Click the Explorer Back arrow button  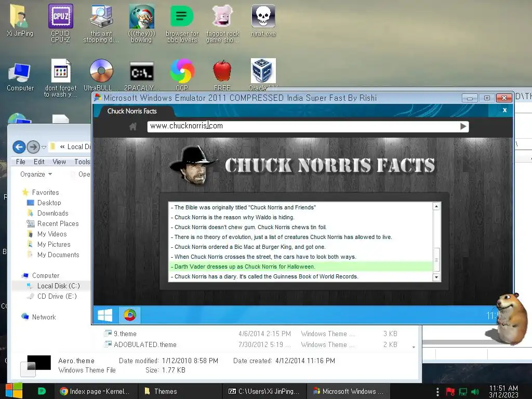[19, 147]
